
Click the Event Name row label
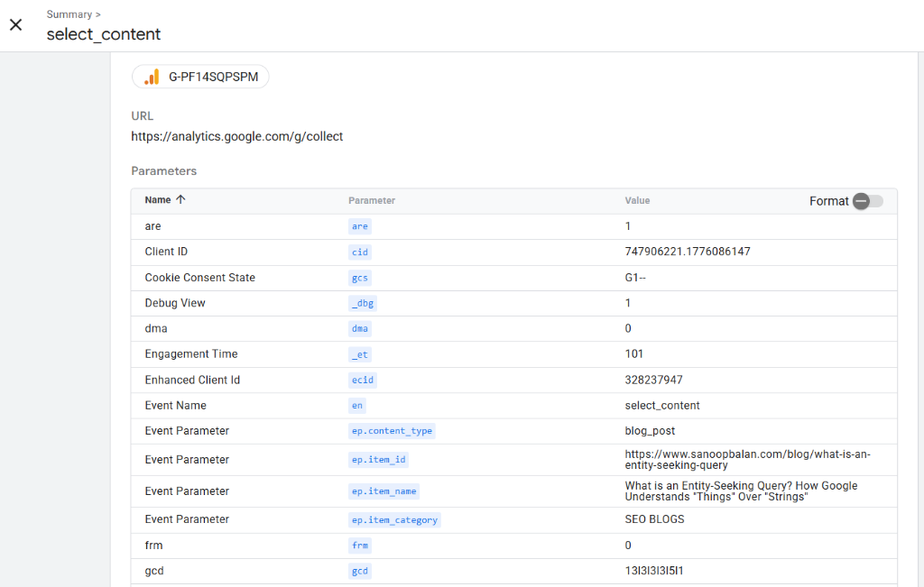(x=176, y=405)
